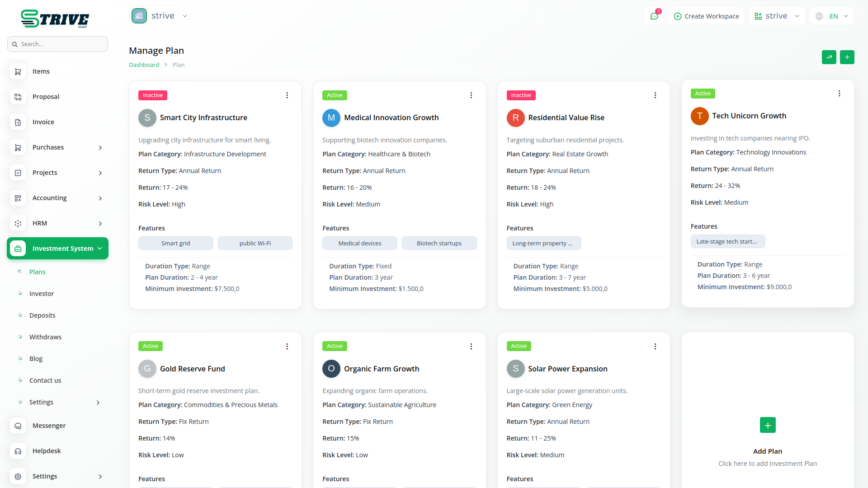Click the Create Workspace button
The image size is (868, 488).
[x=706, y=16]
